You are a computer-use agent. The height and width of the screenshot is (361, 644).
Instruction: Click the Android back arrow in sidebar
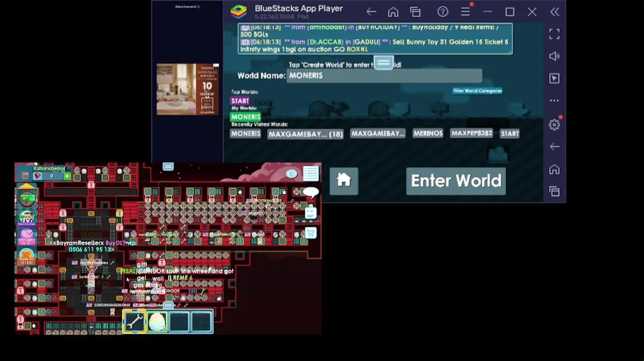pos(554,146)
